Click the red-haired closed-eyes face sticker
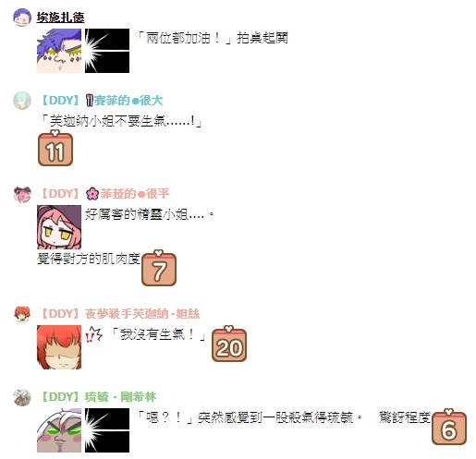476x459 pixels. coord(59,347)
